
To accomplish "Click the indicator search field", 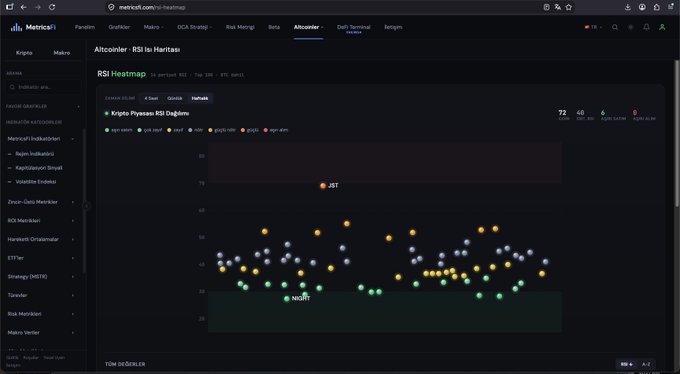I will pyautogui.click(x=43, y=87).
